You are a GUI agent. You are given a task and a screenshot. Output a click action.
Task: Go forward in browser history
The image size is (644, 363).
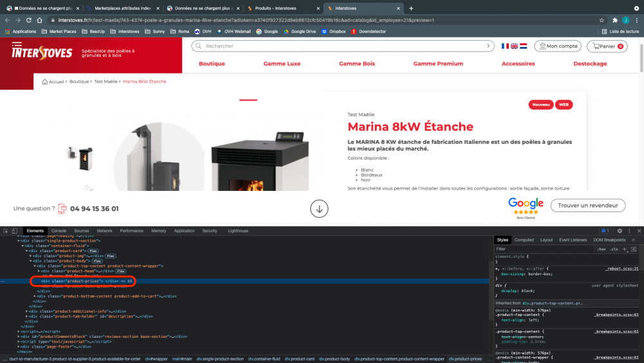click(x=18, y=20)
